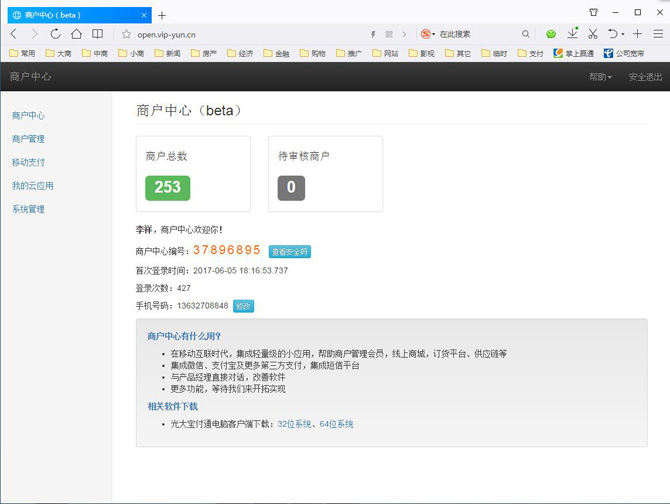Open the reading mode book icon
Viewport: 670px width, 504px height.
tap(97, 34)
